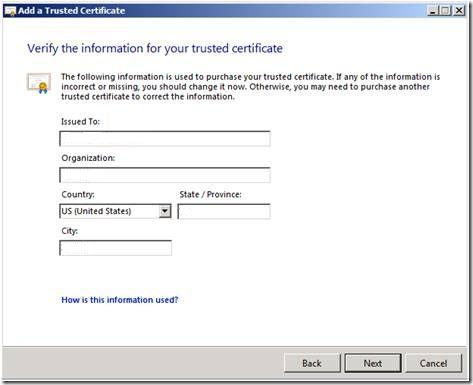Proceed with the Next button
The image size is (473, 385).
click(373, 363)
